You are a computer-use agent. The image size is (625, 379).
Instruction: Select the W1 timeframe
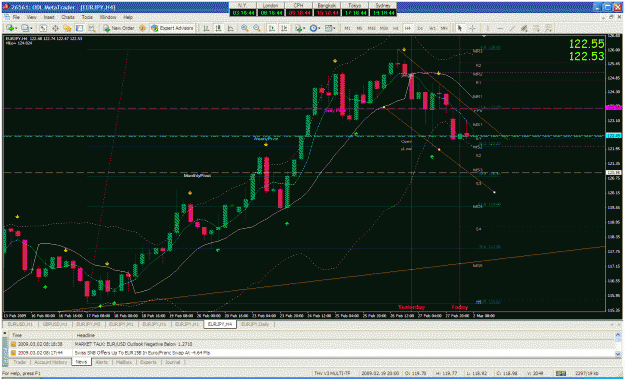(432, 28)
